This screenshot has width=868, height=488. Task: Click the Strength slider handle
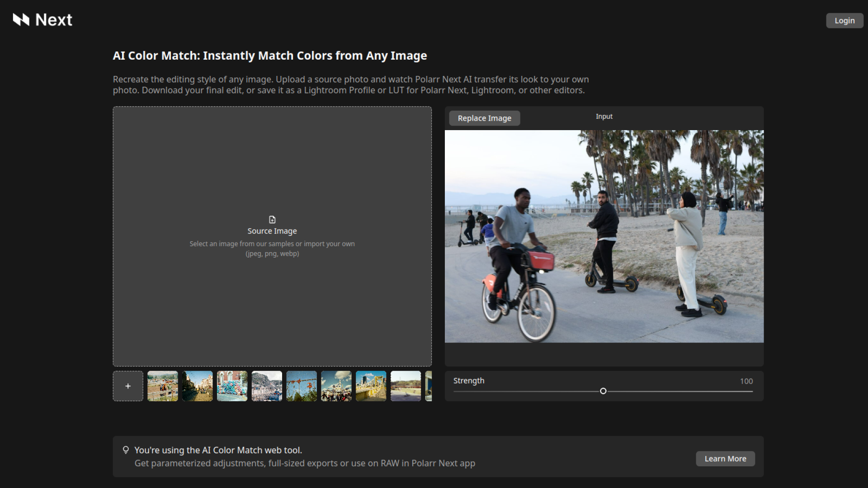tap(603, 391)
